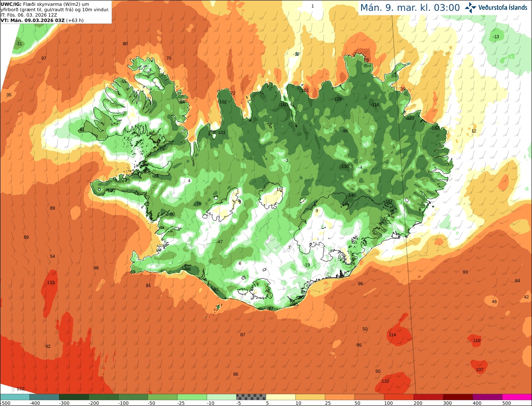Click the 35 value at the left edge
This screenshot has height=406, width=532.
[x=9, y=95]
